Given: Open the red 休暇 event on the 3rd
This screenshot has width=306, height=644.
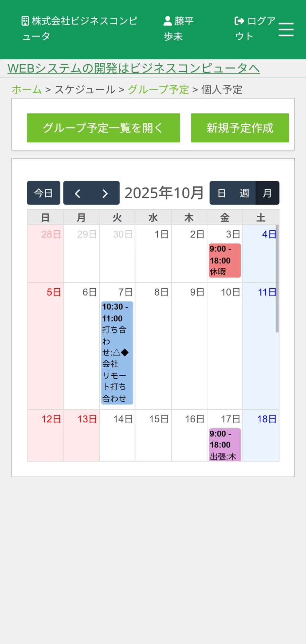Looking at the screenshot, I should tap(224, 261).
